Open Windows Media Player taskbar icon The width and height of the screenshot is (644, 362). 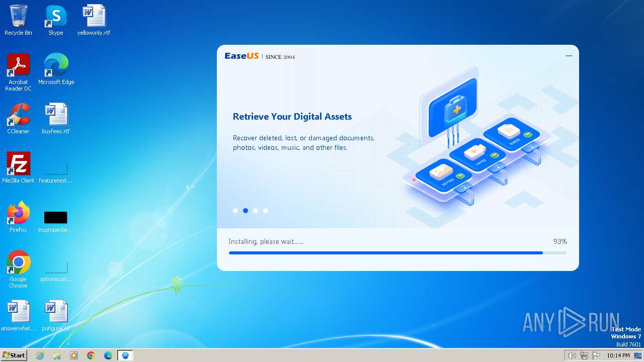tap(74, 355)
